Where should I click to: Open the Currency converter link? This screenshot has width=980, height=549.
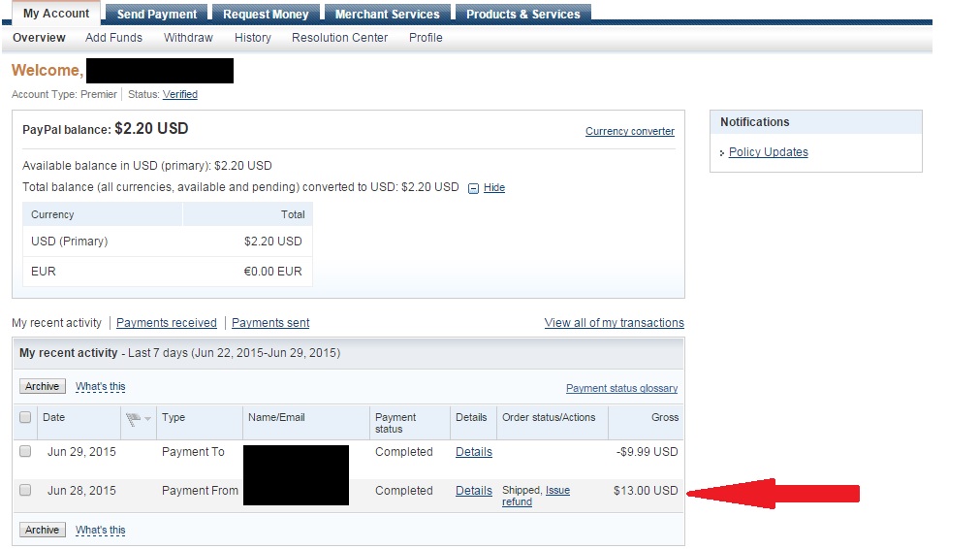tap(629, 131)
